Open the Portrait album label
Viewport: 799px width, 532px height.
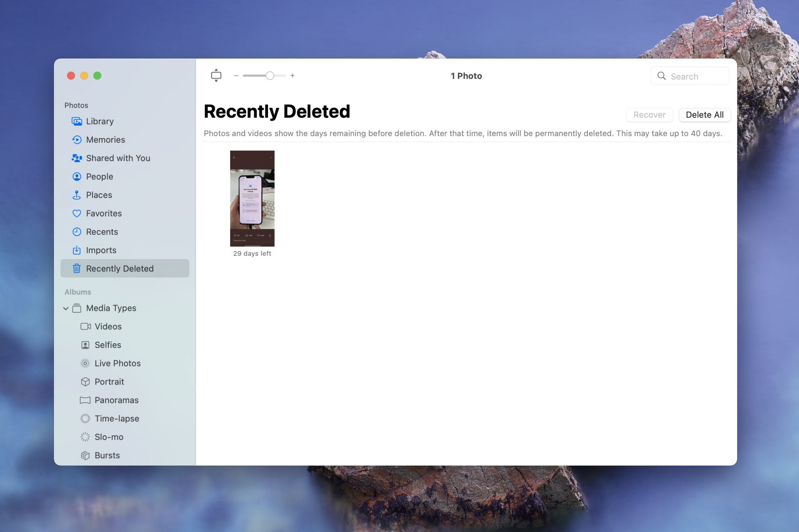pyautogui.click(x=109, y=382)
